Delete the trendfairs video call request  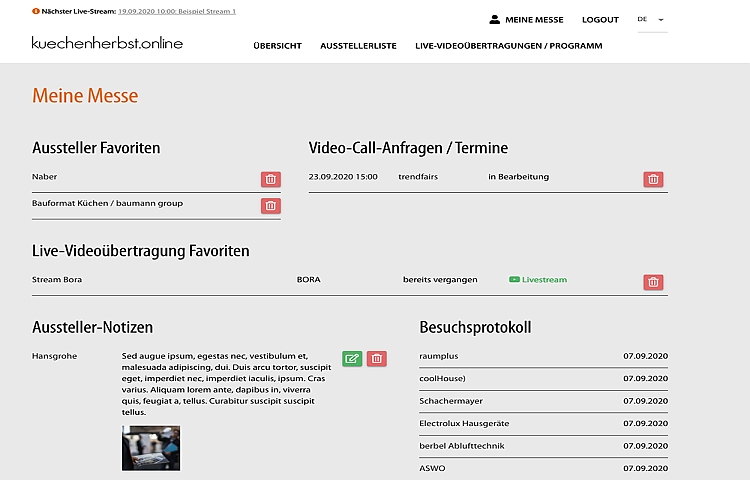pos(653,180)
